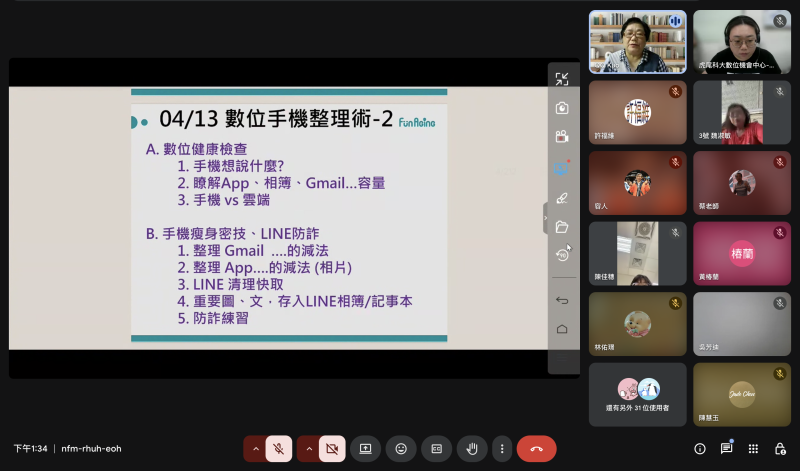
Task: Click slide line '1. 手機想說什麼?'
Action: click(231, 166)
